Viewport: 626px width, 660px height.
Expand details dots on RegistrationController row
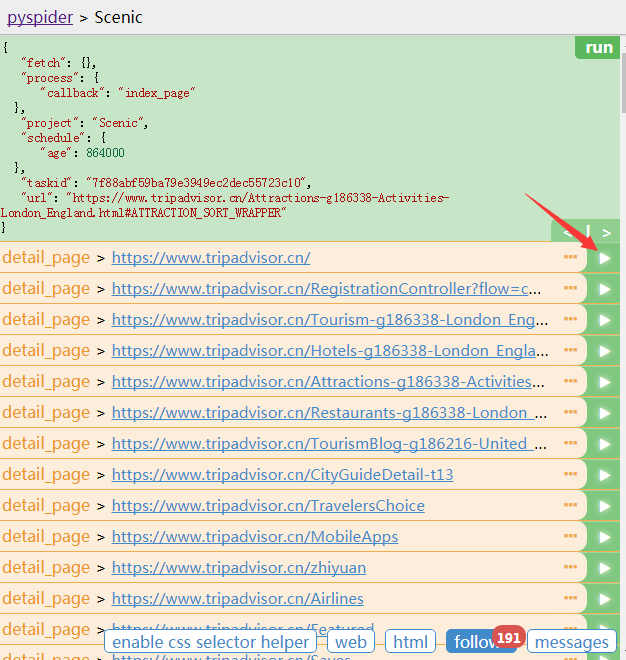[x=570, y=288]
